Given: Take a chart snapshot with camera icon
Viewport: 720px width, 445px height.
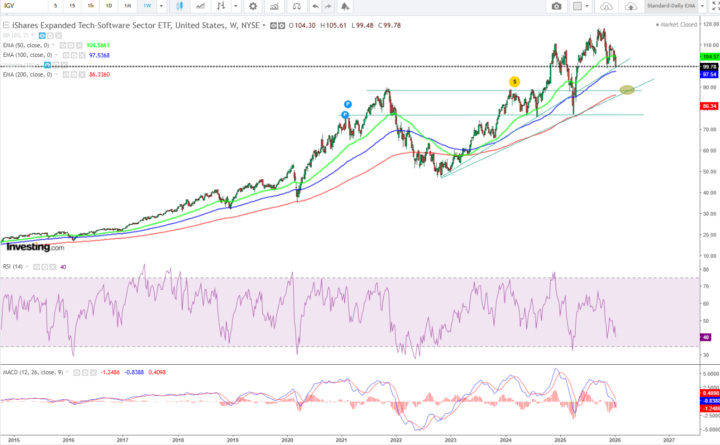Looking at the screenshot, I should click(x=557, y=6).
